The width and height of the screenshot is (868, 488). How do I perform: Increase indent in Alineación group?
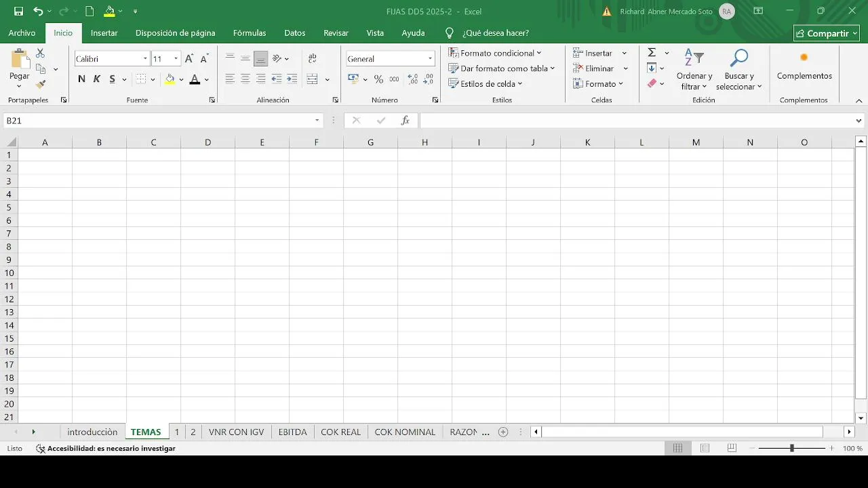tap(292, 79)
